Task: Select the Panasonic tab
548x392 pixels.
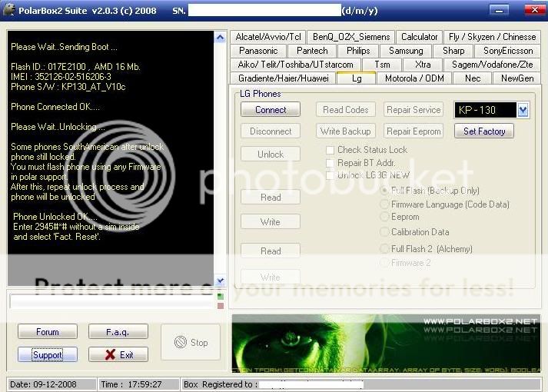Action: (x=258, y=51)
